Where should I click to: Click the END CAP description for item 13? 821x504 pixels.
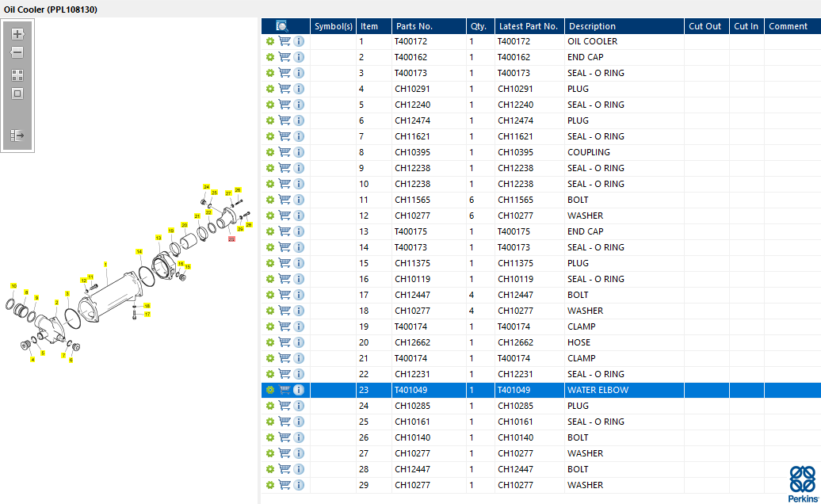[585, 231]
